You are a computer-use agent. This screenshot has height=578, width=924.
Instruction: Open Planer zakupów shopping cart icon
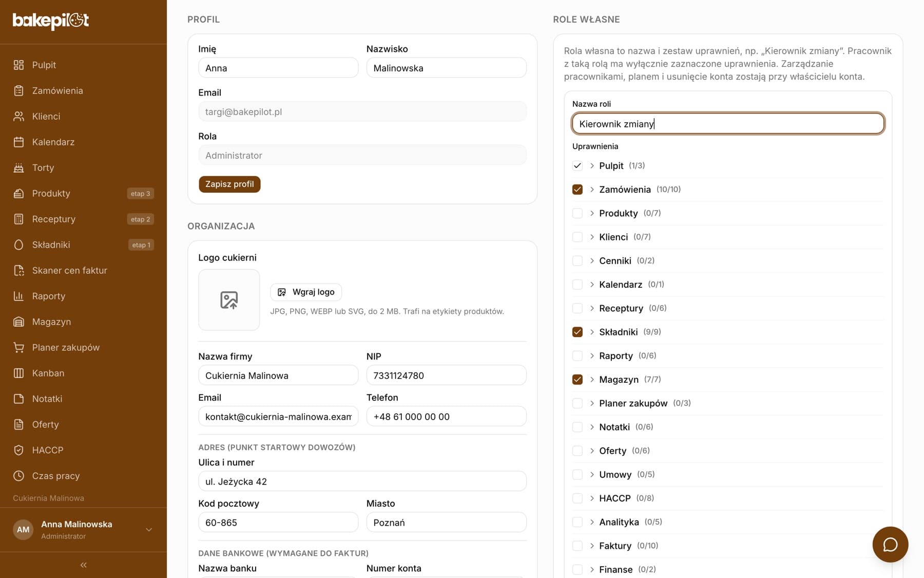click(18, 347)
